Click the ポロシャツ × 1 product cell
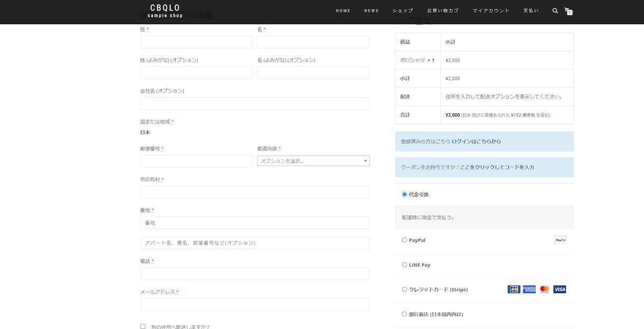 click(x=418, y=60)
